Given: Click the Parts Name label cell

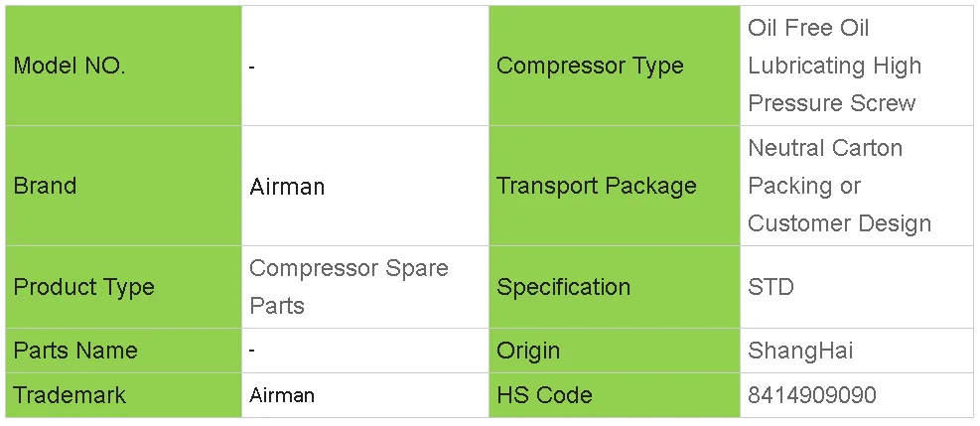Looking at the screenshot, I should pos(75,351).
